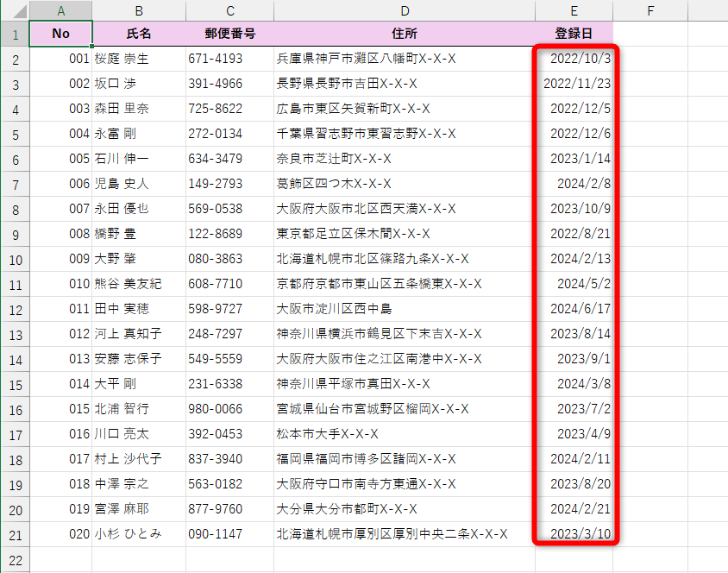The width and height of the screenshot is (728, 573).
Task: Click the 登録日 header cell
Action: tap(574, 33)
